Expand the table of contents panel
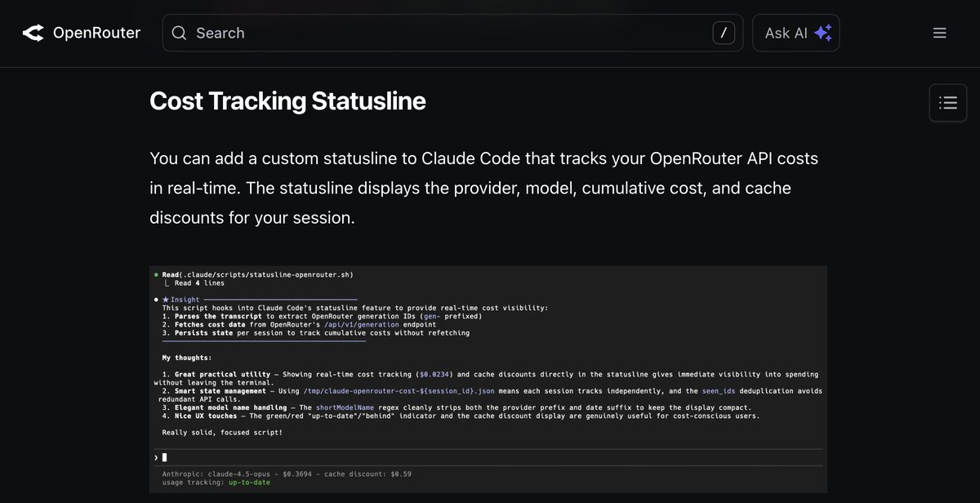980x503 pixels. click(x=947, y=102)
